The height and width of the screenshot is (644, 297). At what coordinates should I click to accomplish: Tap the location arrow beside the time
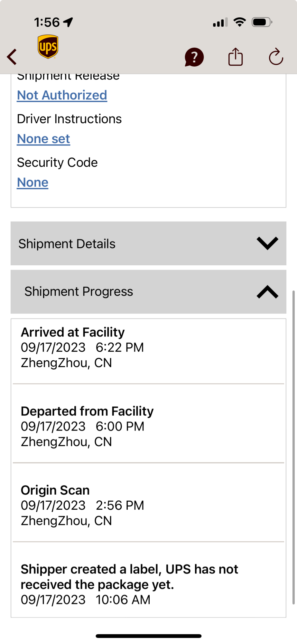click(68, 22)
